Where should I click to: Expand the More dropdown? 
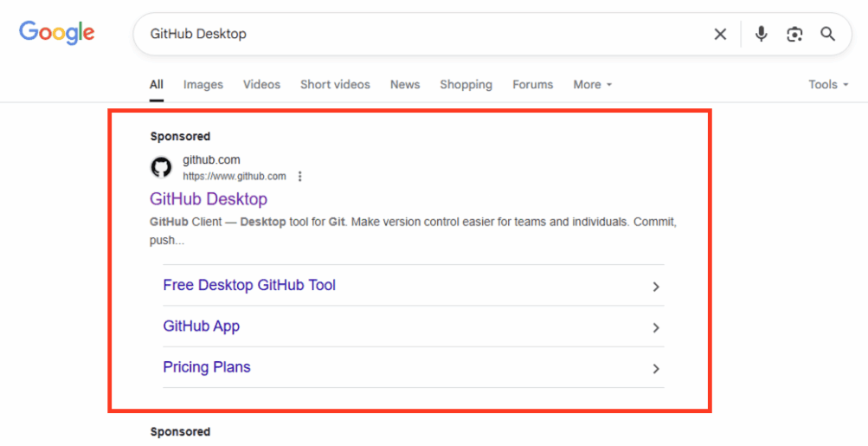[x=592, y=84]
